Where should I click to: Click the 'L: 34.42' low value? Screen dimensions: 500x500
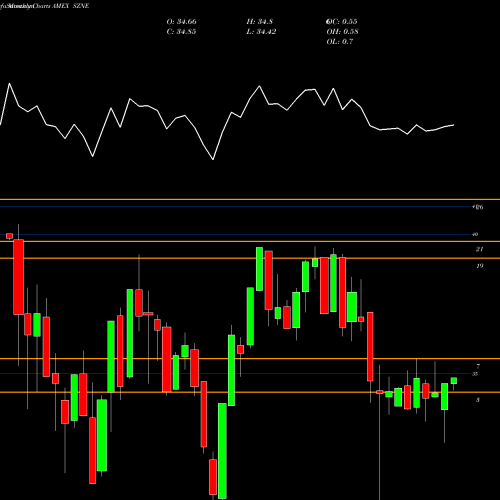261,32
